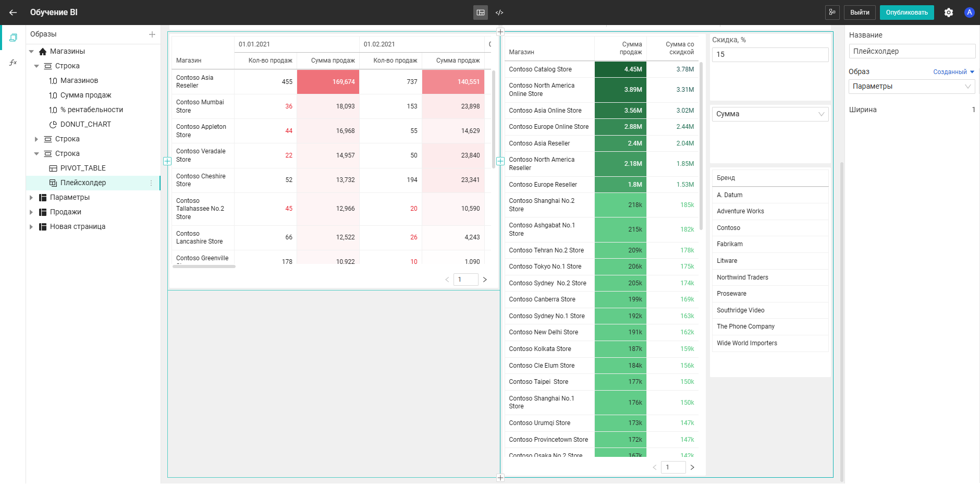This screenshot has width=980, height=484.
Task: Click pivot table page number field
Action: (x=465, y=280)
